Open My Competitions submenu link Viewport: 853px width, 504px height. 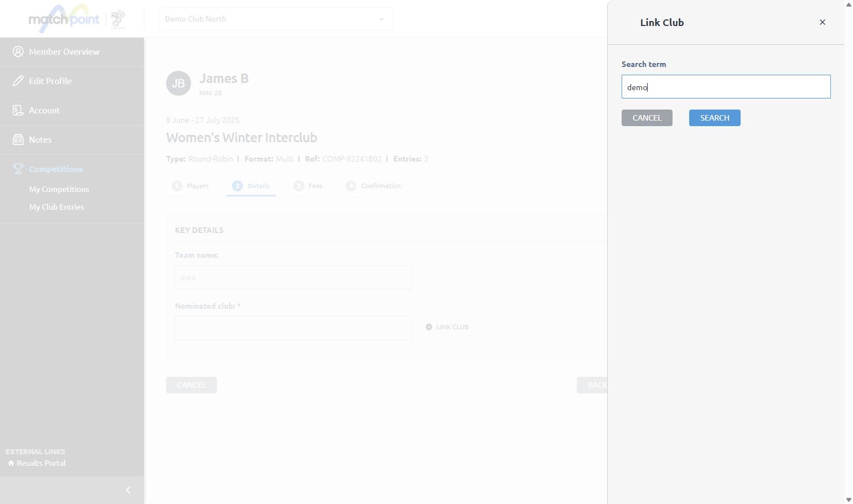click(59, 189)
